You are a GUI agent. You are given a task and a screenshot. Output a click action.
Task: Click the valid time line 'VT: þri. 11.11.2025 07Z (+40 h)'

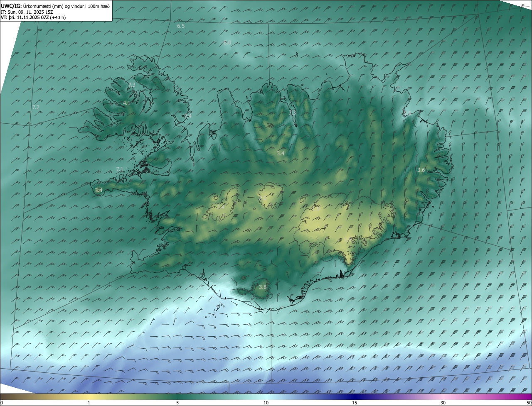pyautogui.click(x=33, y=17)
